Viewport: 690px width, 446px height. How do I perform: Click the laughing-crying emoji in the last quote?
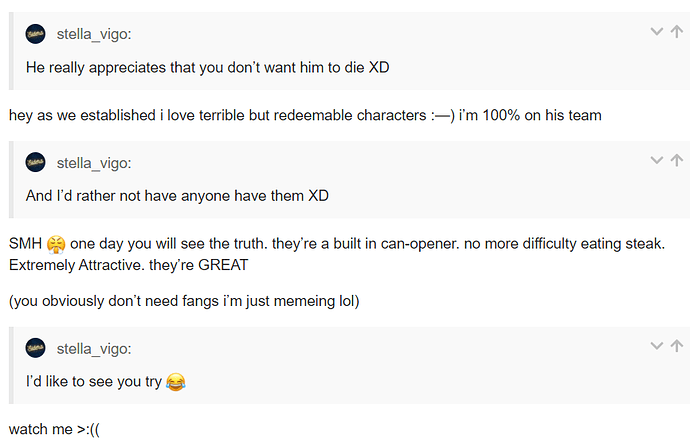(x=175, y=382)
